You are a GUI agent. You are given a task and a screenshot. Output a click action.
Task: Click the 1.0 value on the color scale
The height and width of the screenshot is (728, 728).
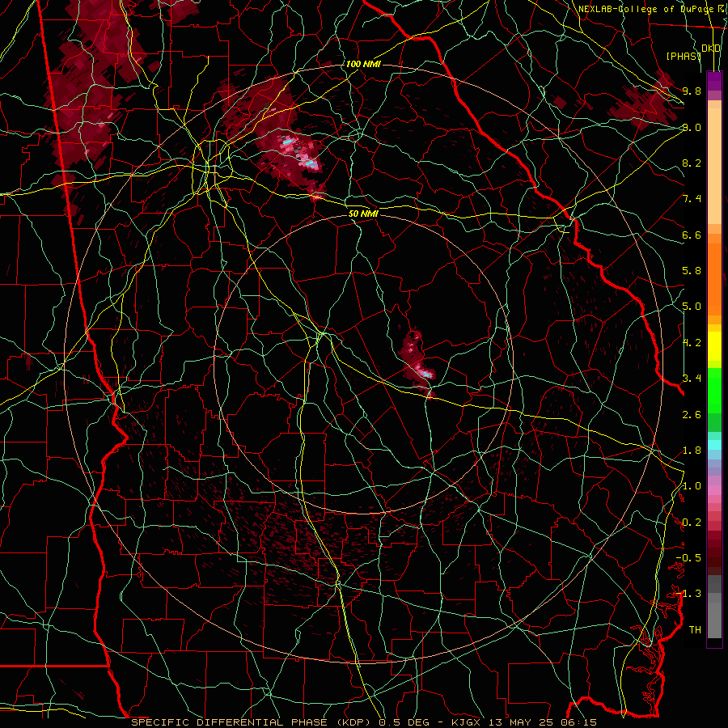[692, 486]
